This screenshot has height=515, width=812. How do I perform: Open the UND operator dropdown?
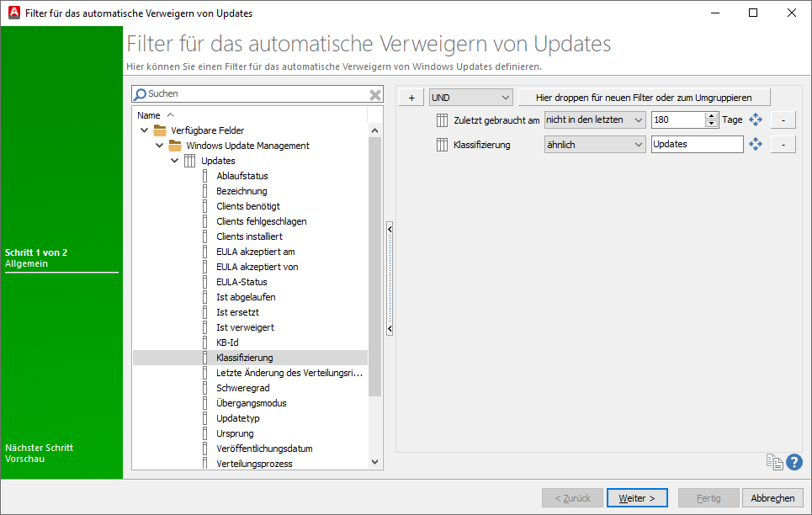470,97
